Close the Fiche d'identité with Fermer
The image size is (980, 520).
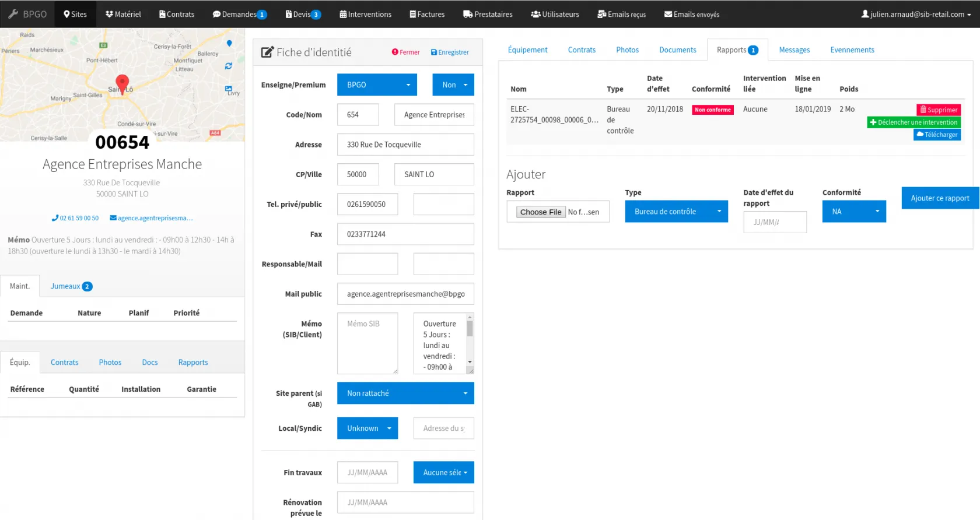tap(405, 52)
